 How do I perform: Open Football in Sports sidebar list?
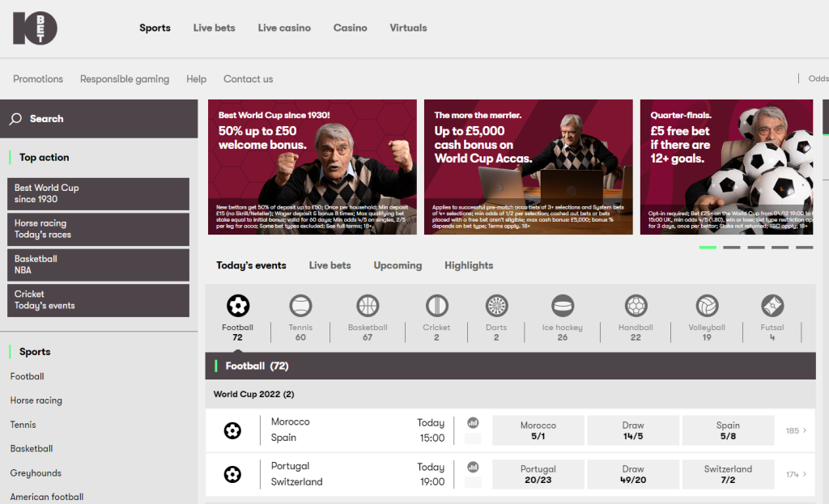pos(27,376)
